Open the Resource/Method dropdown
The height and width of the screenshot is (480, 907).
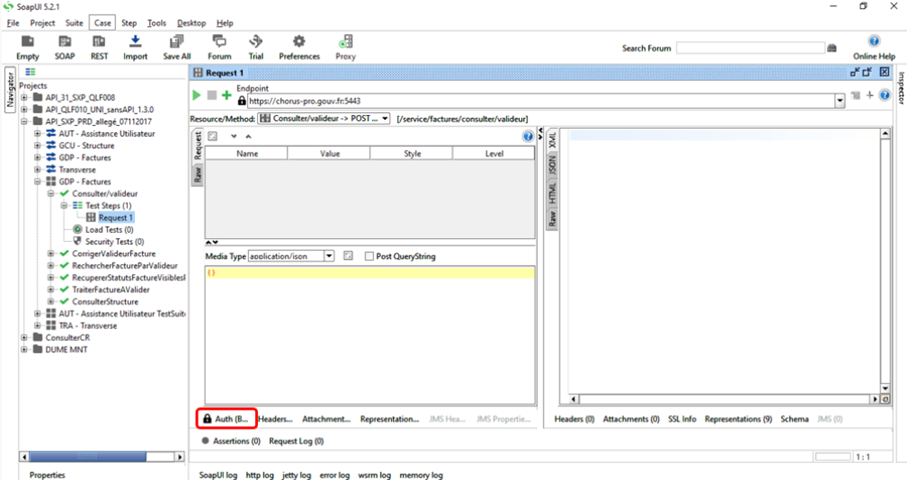pyautogui.click(x=324, y=119)
